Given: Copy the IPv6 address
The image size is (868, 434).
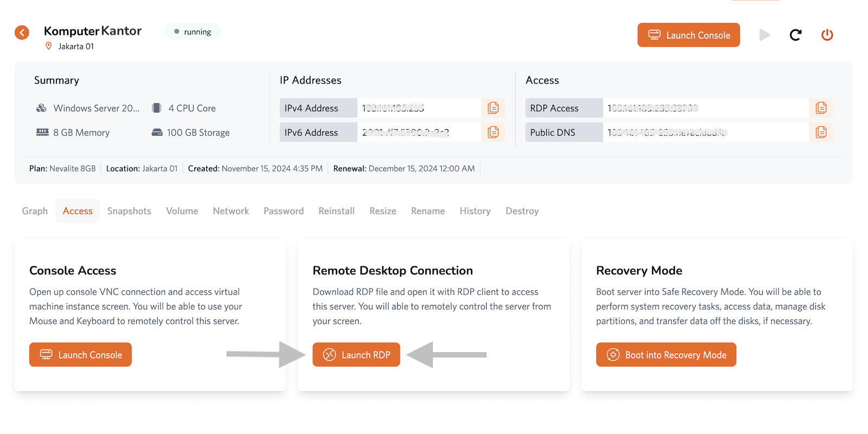Looking at the screenshot, I should [x=493, y=132].
